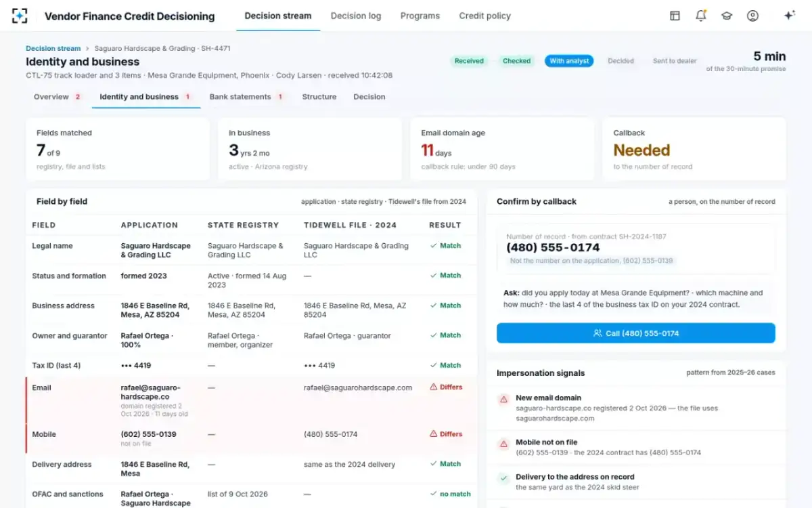Click the New email domain warning icon
The height and width of the screenshot is (508, 812).
(x=503, y=400)
